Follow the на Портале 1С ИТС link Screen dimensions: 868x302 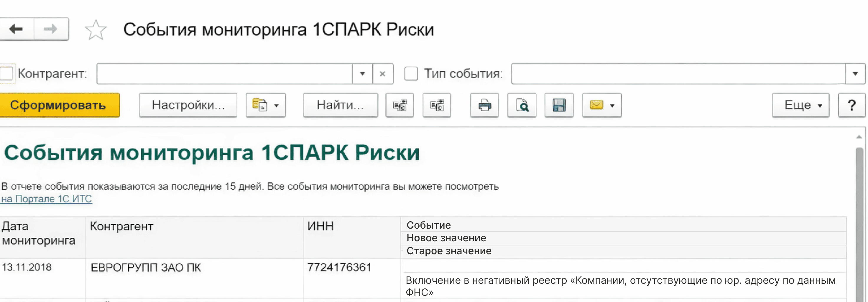tap(47, 199)
